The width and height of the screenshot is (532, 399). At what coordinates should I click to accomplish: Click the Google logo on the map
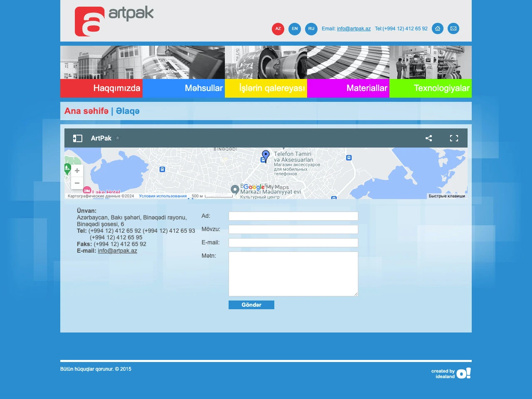pyautogui.click(x=254, y=187)
